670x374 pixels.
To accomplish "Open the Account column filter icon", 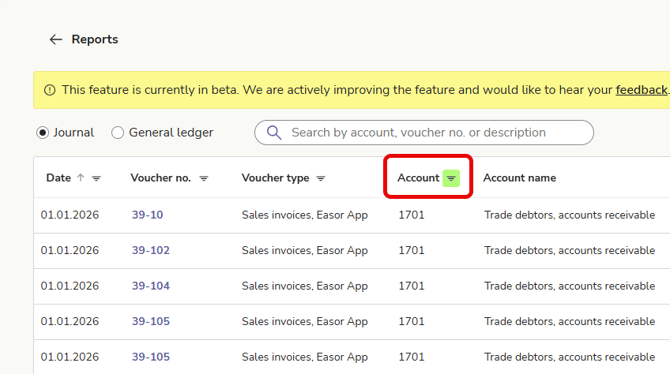I will pos(451,178).
